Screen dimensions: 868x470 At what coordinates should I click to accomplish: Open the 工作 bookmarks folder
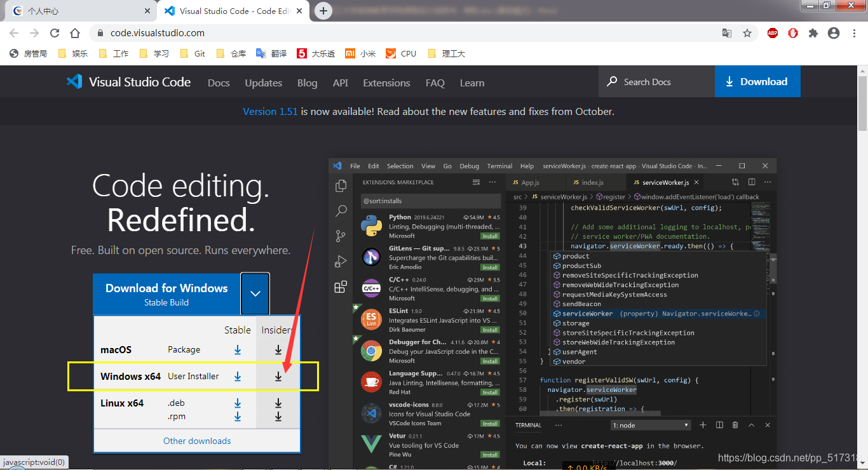114,54
